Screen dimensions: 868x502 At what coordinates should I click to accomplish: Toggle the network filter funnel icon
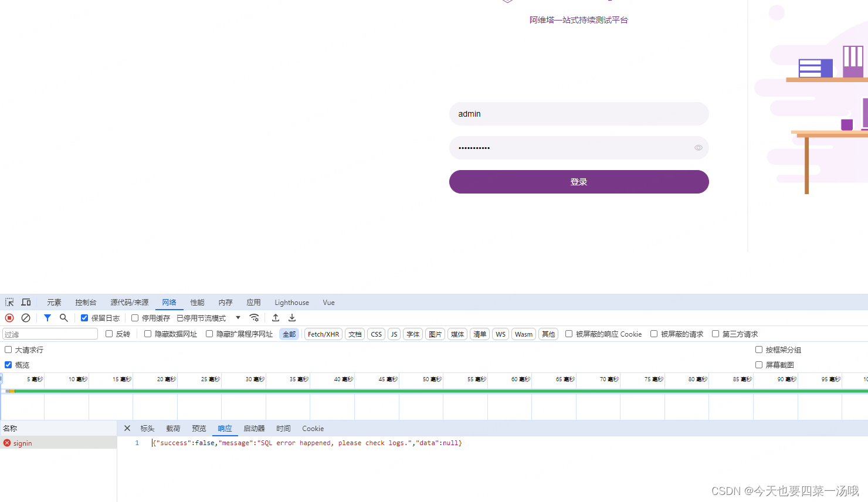pos(48,318)
